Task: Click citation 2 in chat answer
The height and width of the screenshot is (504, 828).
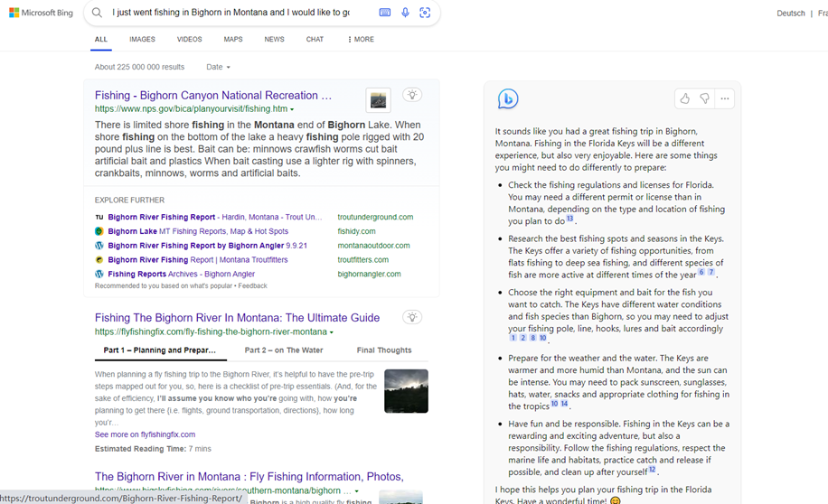Action: (522, 338)
